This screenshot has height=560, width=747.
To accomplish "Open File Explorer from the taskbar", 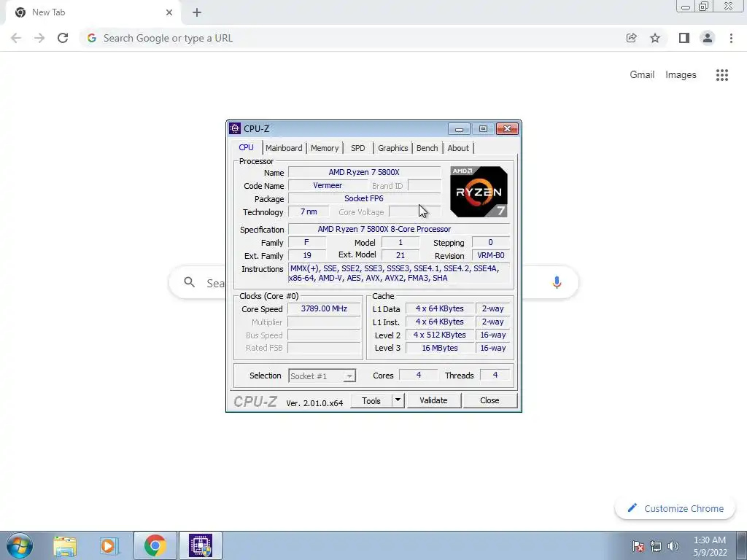I will pos(65,545).
